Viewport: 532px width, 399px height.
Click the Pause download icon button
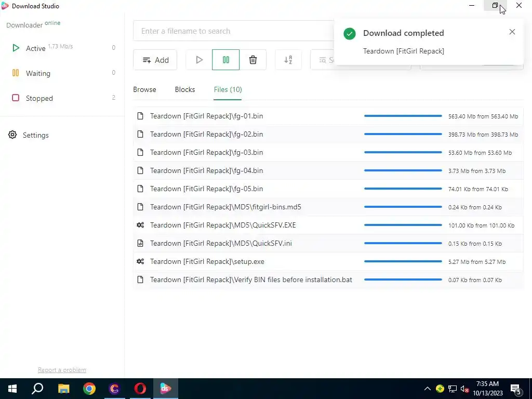(x=225, y=60)
